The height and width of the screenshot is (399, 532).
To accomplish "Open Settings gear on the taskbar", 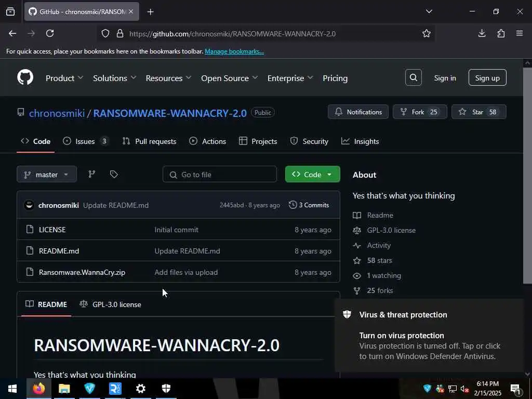I will point(140,389).
